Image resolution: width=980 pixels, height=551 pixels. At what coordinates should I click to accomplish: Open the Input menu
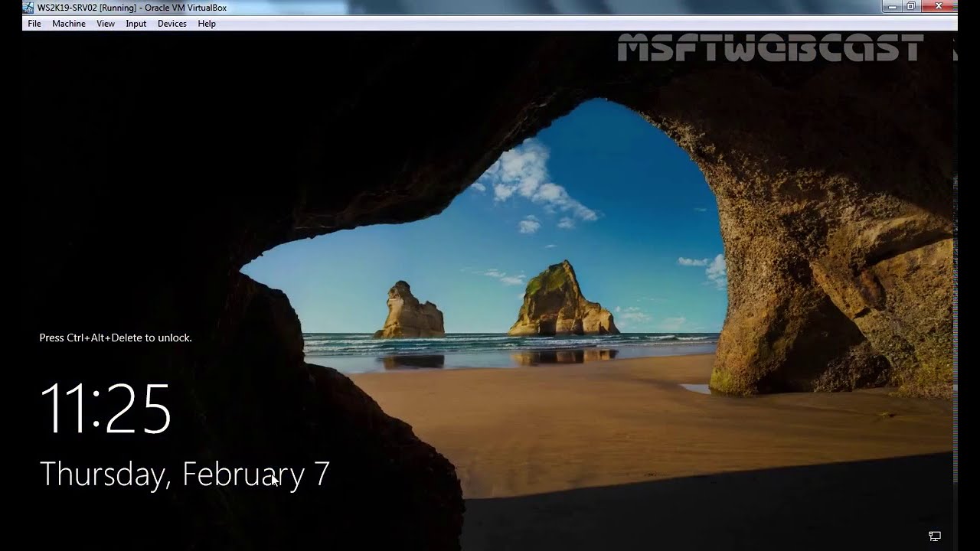(136, 24)
